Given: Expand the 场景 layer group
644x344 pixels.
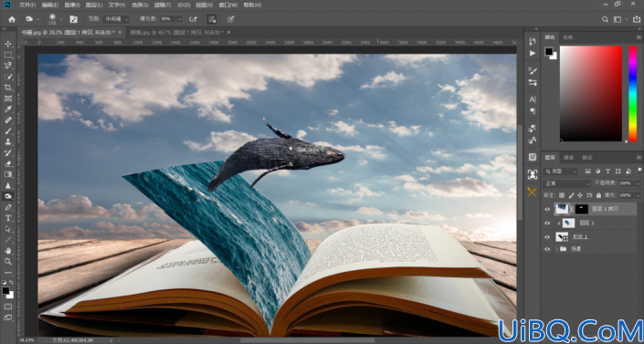Looking at the screenshot, I should click(557, 249).
